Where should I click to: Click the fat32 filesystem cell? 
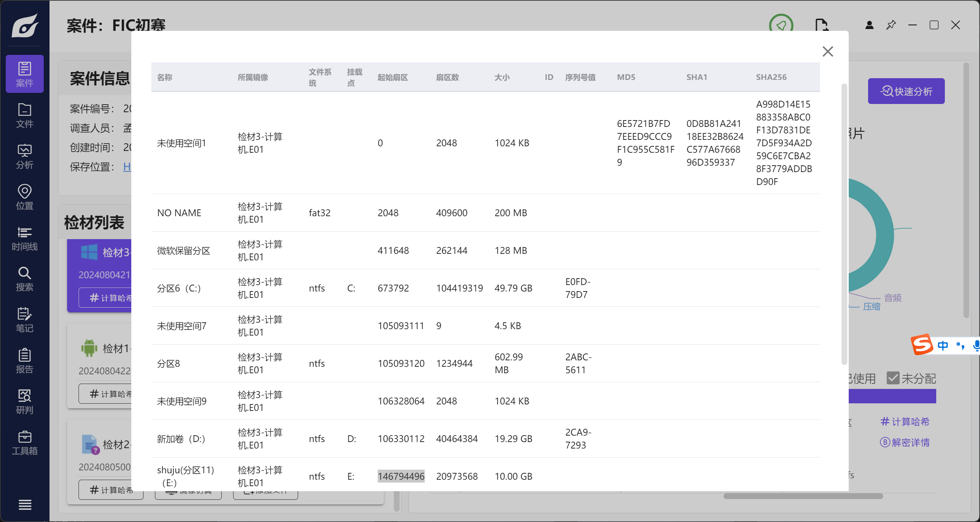click(320, 213)
